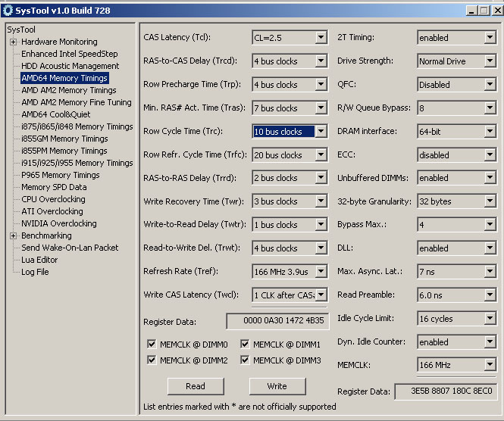Viewport: 504px width, 421px height.
Task: Open the AMD AM2 Memory Timings entry
Action: (x=69, y=90)
